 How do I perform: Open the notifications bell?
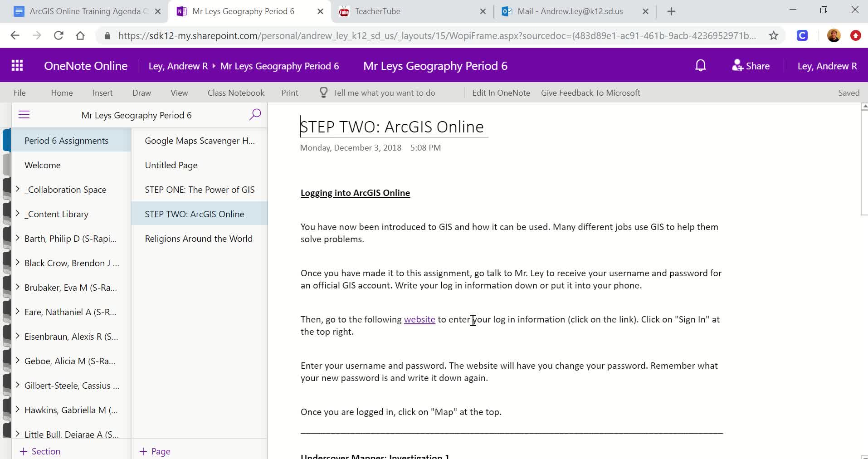(x=701, y=66)
